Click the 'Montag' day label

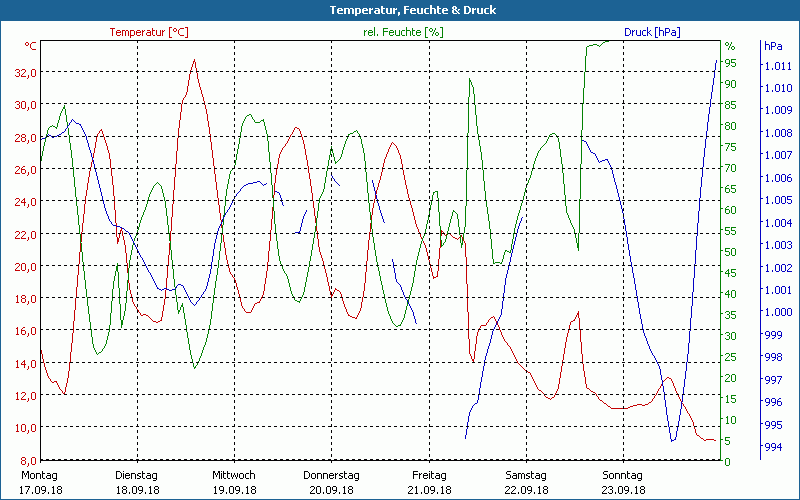pos(40,475)
